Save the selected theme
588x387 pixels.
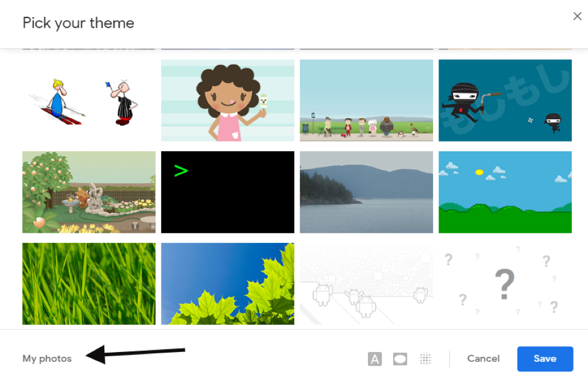coord(545,359)
